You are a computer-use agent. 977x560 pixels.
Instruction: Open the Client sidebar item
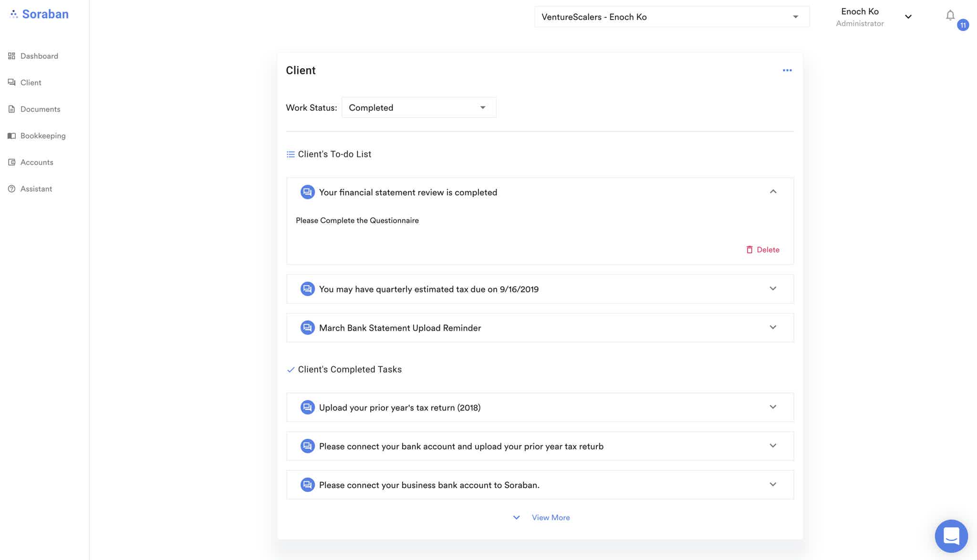pos(24,83)
